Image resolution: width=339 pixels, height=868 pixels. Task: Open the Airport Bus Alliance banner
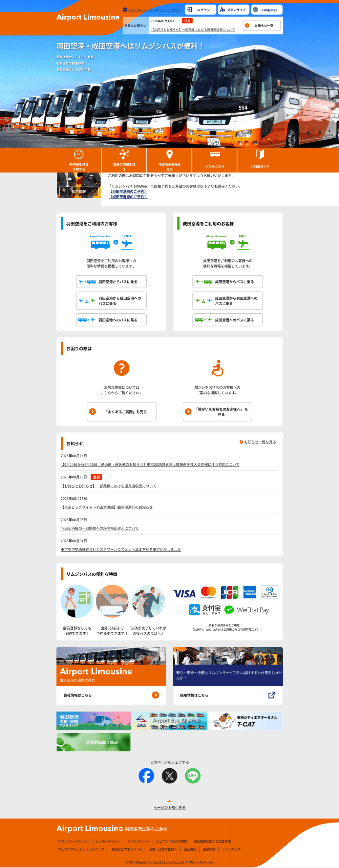[169, 721]
